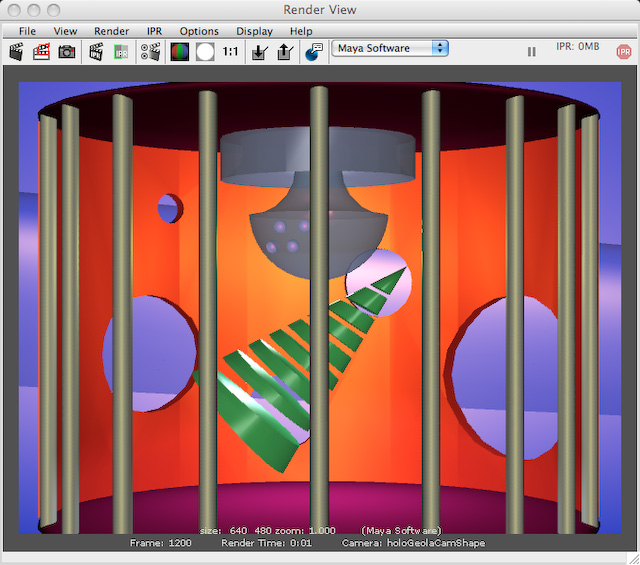This screenshot has height=565, width=640.
Task: Click the Render Region icon
Action: (42, 51)
